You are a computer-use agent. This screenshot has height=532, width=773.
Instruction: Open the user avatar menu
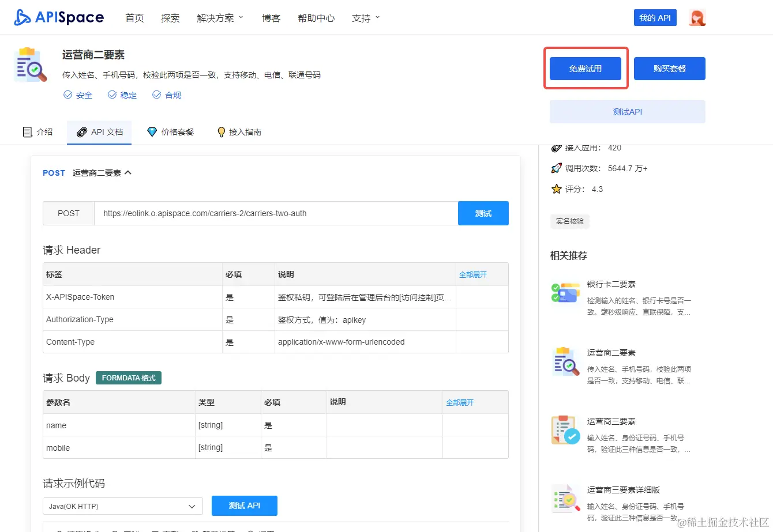[697, 18]
